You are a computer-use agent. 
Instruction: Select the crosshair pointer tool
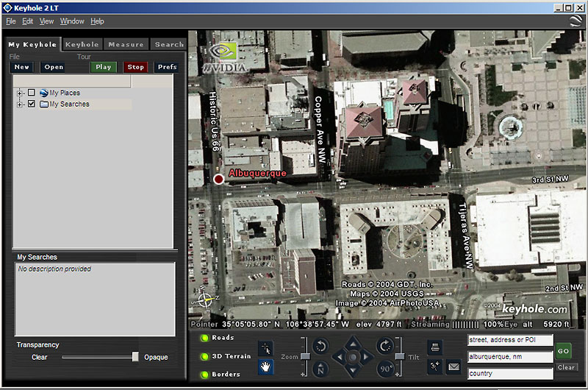(265, 347)
